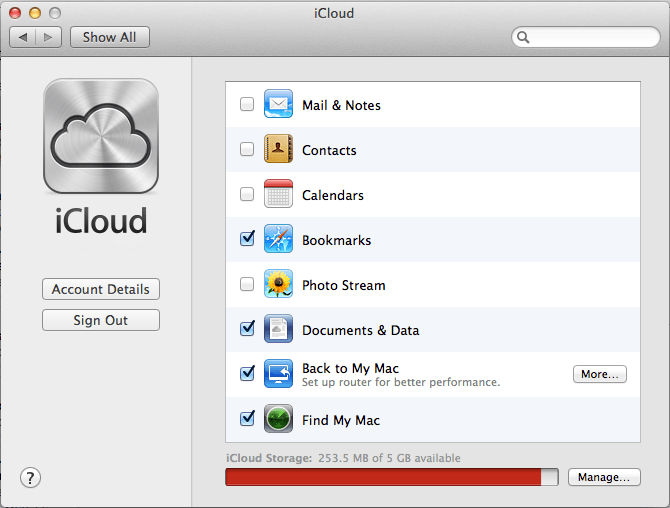Image resolution: width=670 pixels, height=508 pixels.
Task: Click the Back to My Mac icon
Action: coord(278,373)
